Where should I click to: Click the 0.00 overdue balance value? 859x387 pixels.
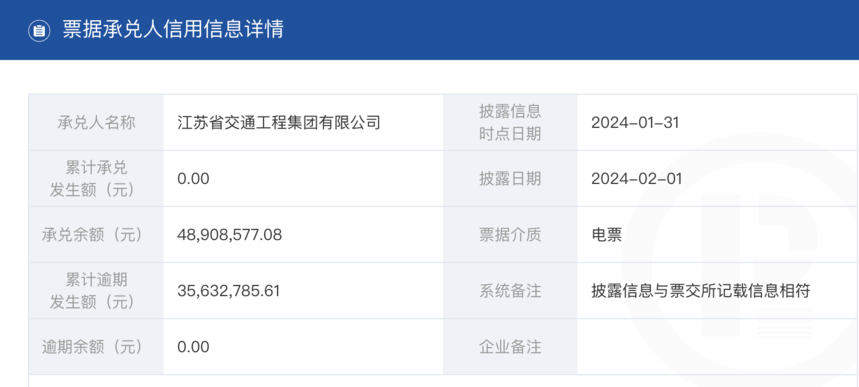193,347
